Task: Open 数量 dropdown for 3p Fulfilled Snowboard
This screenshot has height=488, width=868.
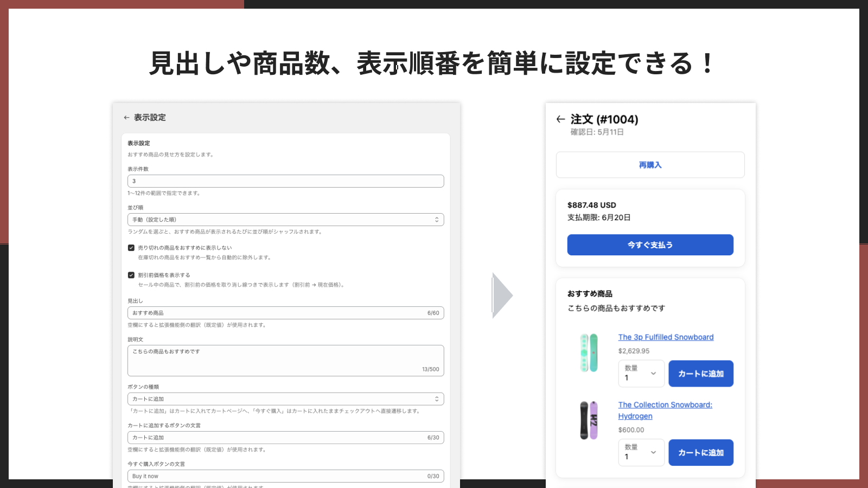Action: (x=641, y=374)
